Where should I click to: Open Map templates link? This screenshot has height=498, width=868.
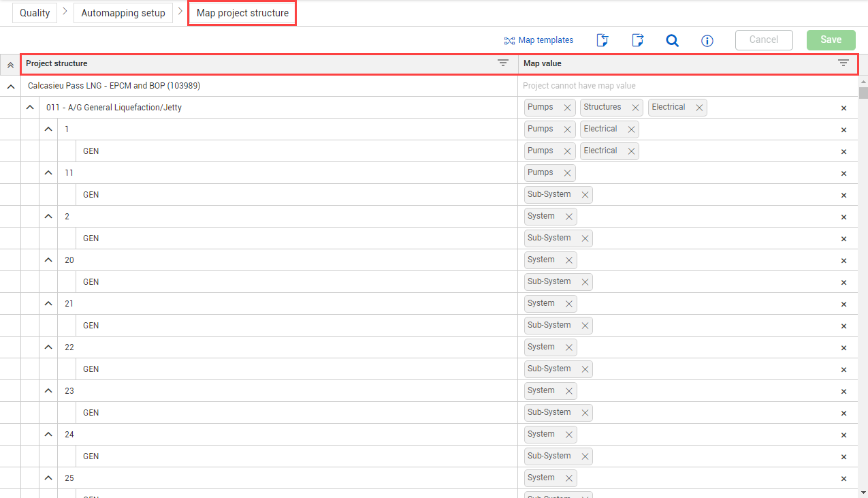(539, 40)
